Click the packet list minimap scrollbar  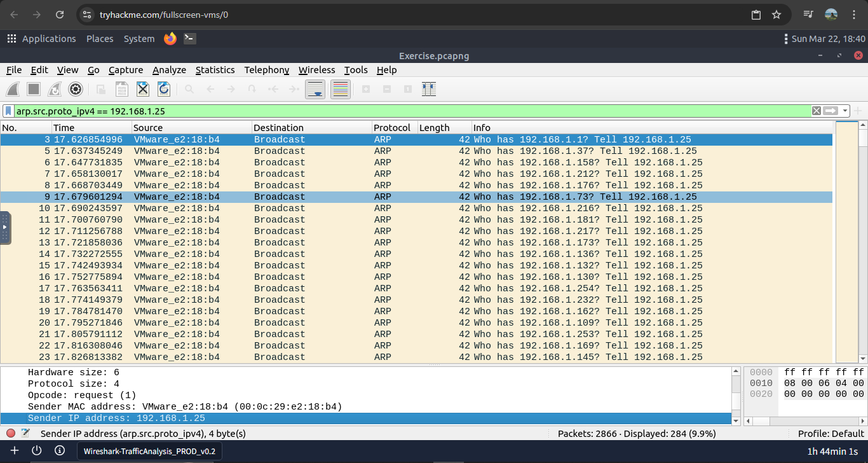846,242
